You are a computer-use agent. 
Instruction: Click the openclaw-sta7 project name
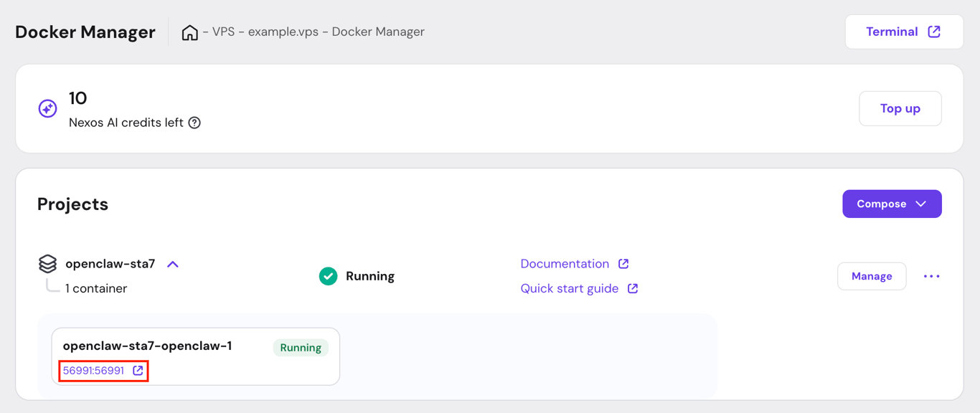(111, 263)
